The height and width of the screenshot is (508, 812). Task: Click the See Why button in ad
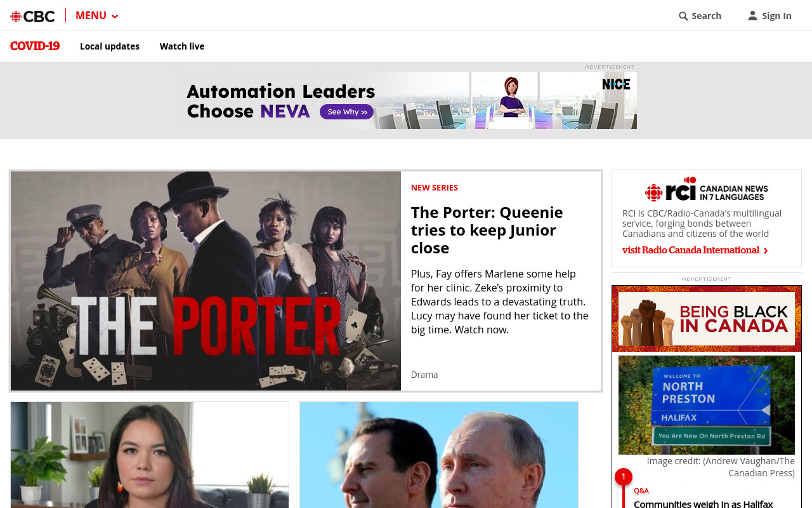click(347, 112)
